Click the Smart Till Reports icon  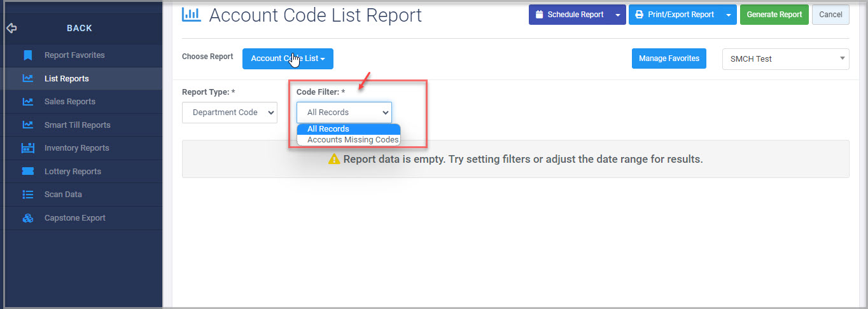coord(28,125)
